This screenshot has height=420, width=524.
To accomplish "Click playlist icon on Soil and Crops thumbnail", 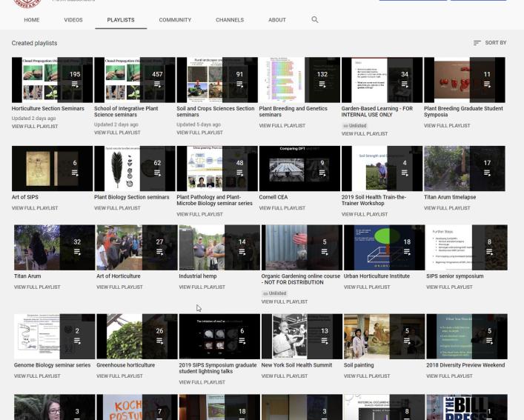I will pos(240,84).
